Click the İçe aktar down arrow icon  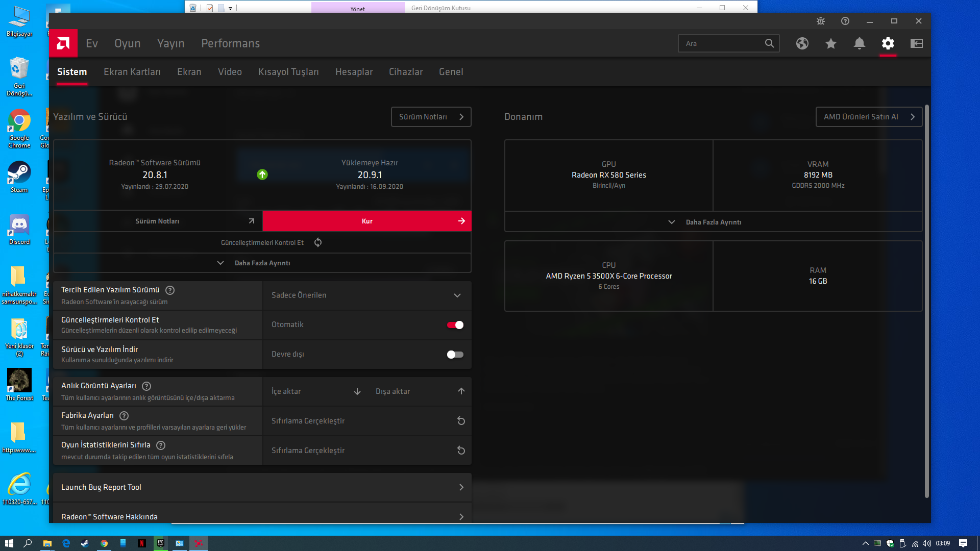point(357,391)
